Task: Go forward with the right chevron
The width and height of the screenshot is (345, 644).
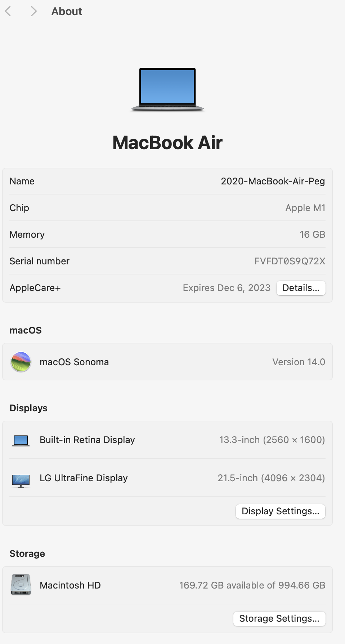Action: pyautogui.click(x=33, y=12)
